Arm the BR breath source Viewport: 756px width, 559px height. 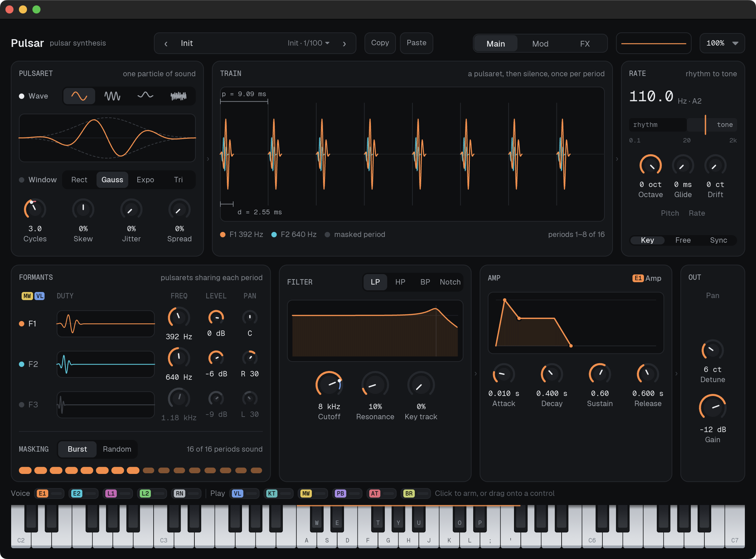(x=416, y=494)
